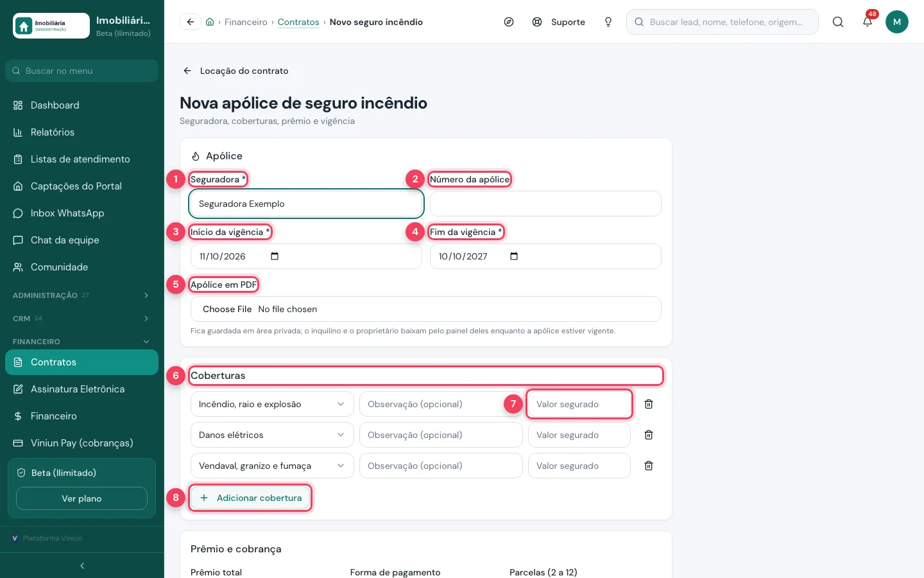Open Comunidade in sidebar
Viewport: 924px width, 578px height.
point(81,267)
